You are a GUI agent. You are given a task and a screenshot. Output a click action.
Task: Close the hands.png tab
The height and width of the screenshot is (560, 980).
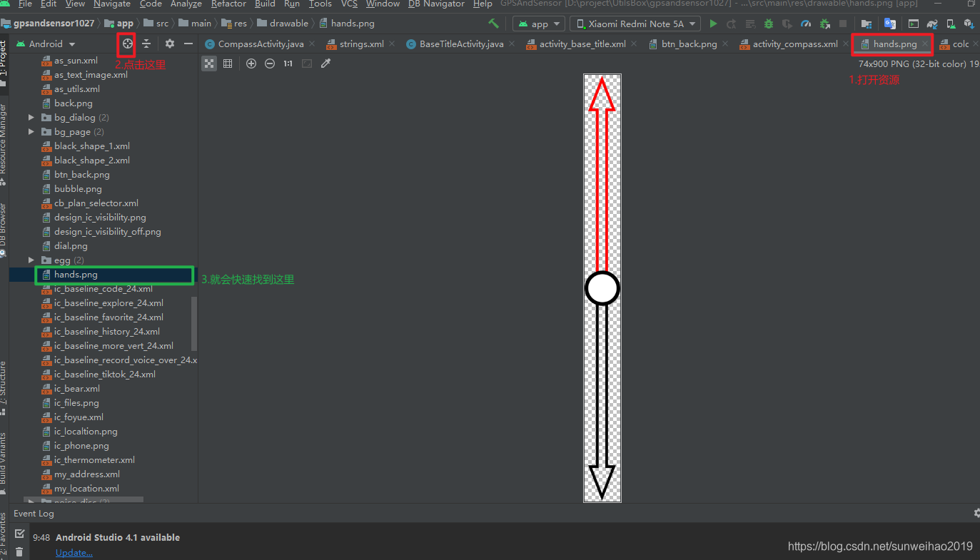click(x=925, y=44)
